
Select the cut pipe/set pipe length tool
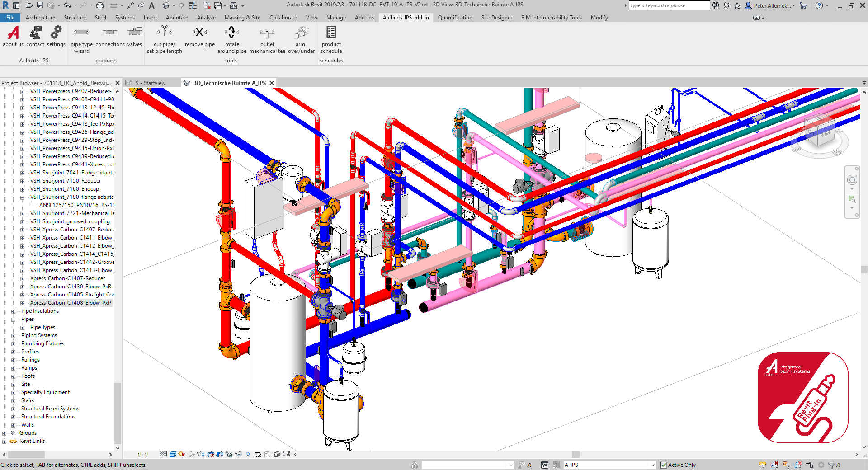pyautogui.click(x=164, y=38)
